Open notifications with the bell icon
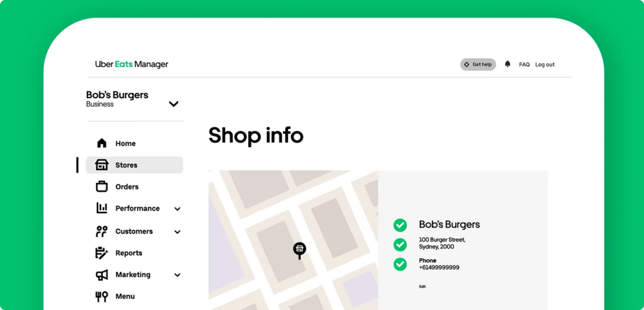 (x=508, y=64)
